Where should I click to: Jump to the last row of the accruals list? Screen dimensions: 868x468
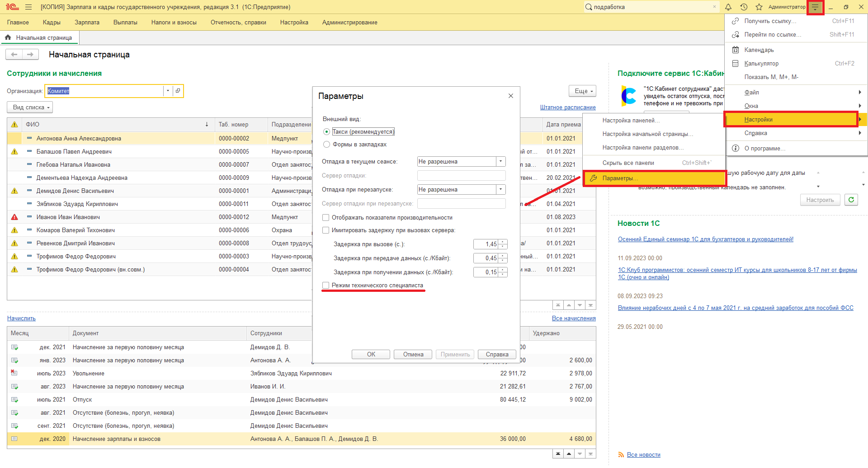point(590,454)
